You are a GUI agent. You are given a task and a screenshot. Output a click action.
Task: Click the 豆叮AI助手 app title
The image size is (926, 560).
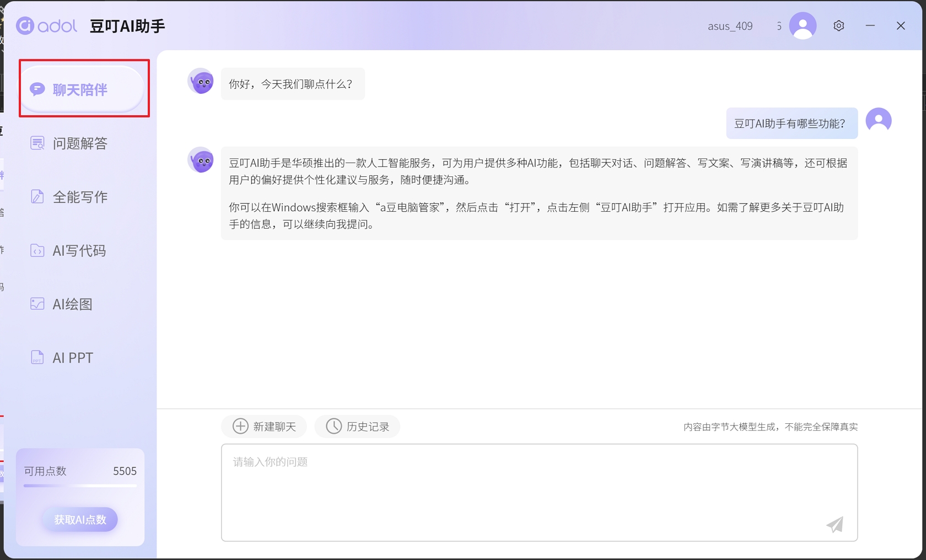(x=127, y=26)
